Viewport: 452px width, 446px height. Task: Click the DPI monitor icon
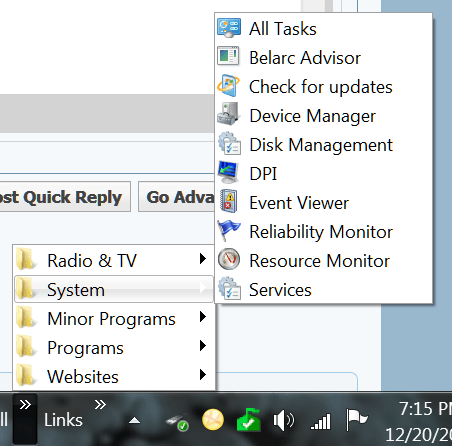[228, 173]
